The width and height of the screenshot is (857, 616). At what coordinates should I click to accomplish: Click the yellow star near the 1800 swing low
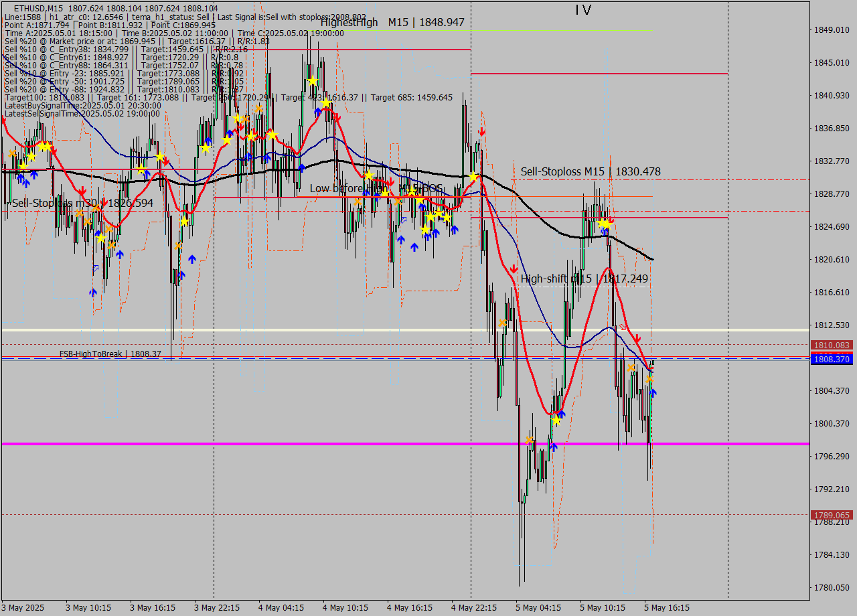click(556, 420)
